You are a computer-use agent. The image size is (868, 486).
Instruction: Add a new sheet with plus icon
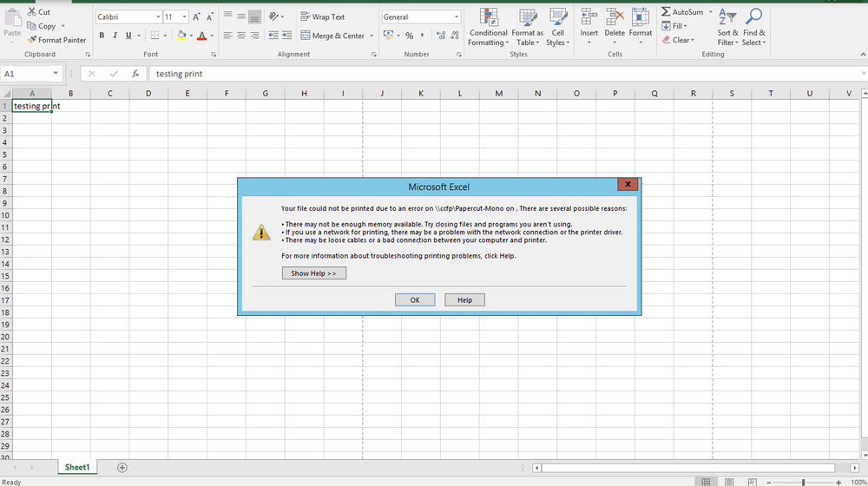tap(122, 468)
